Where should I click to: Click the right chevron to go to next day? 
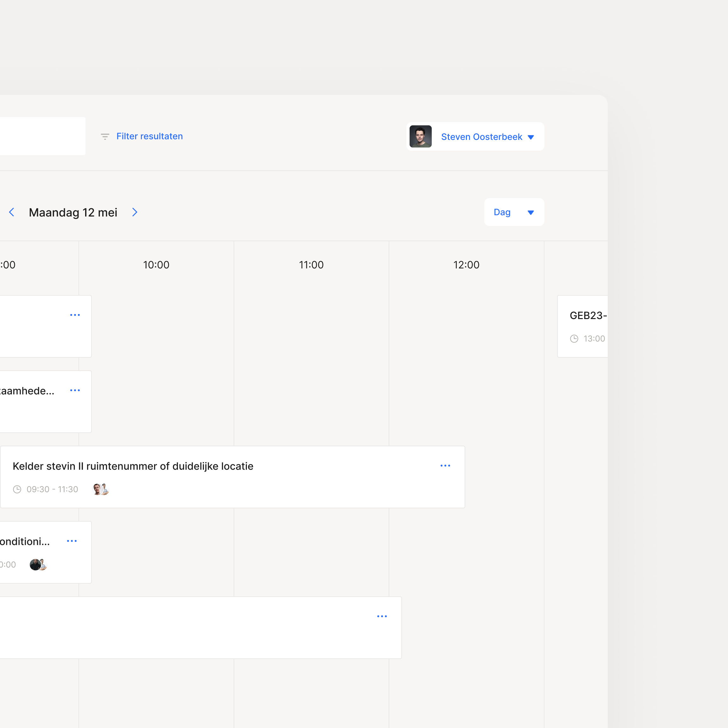135,212
